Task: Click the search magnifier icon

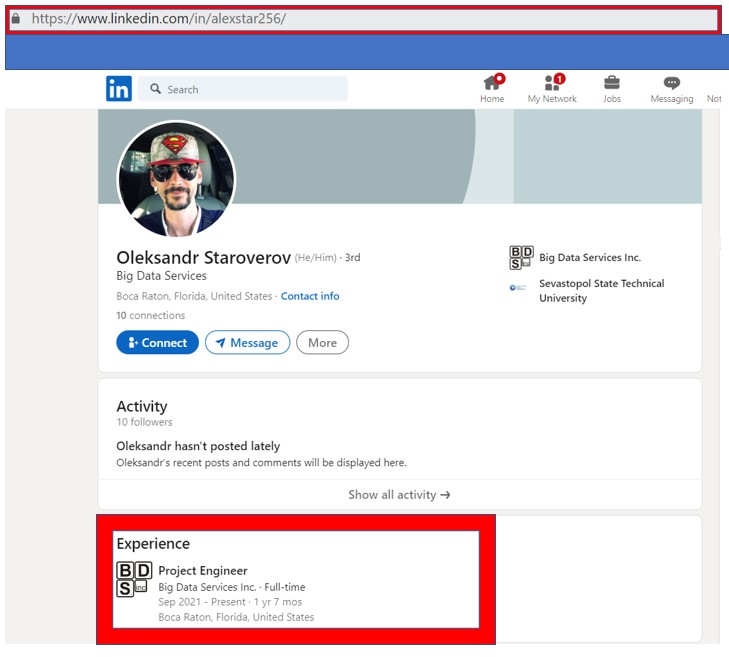Action: tap(156, 89)
